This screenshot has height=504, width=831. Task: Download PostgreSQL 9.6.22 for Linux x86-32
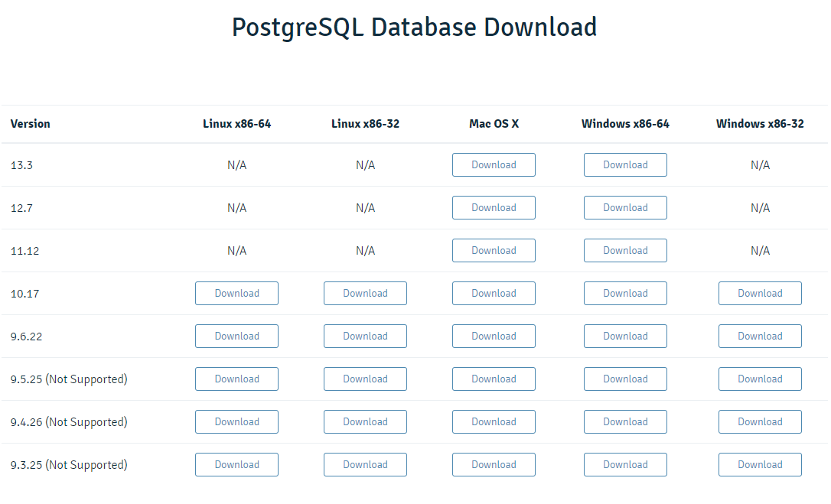point(365,336)
